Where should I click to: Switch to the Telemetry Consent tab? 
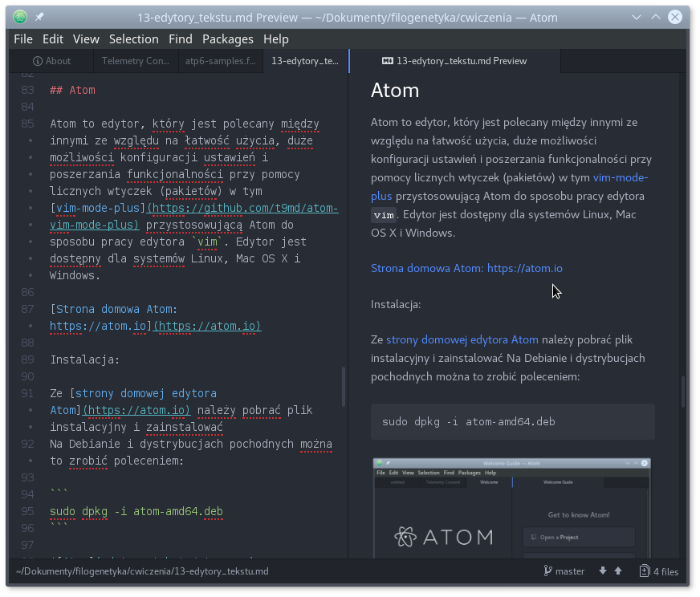click(x=135, y=61)
